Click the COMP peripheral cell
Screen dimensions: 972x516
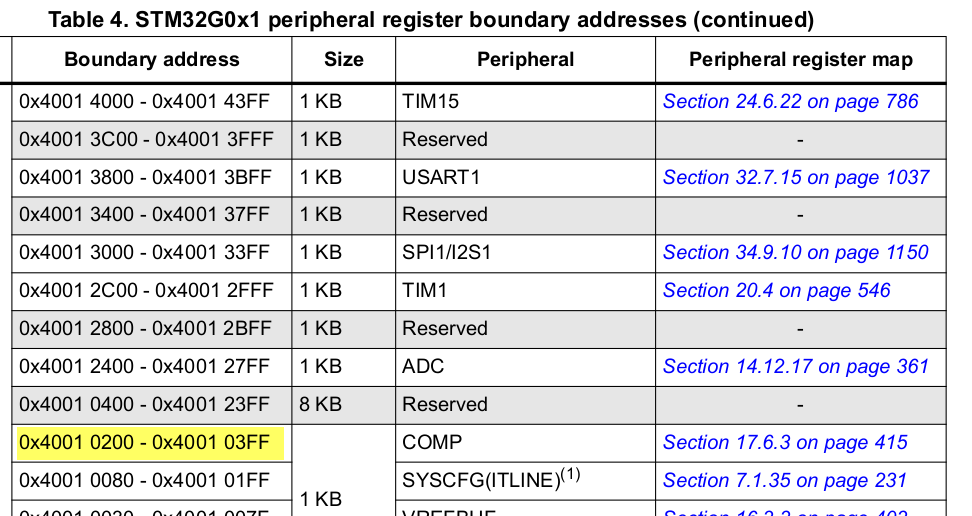tap(525, 443)
